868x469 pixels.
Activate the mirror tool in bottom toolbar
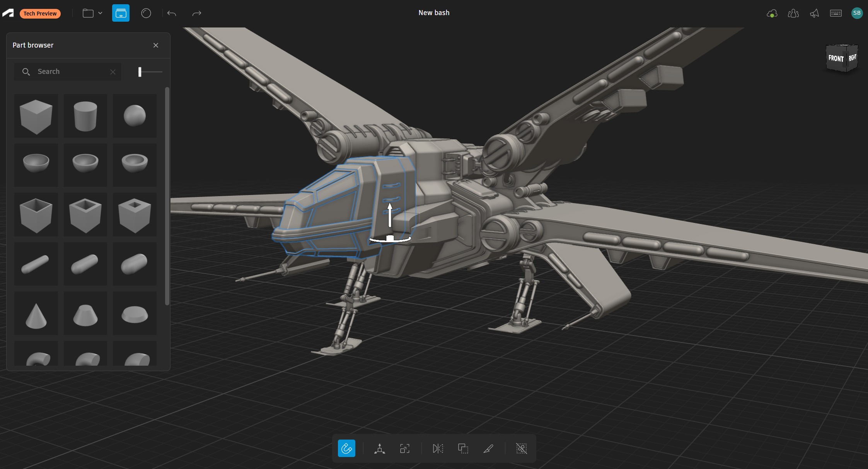pyautogui.click(x=438, y=448)
